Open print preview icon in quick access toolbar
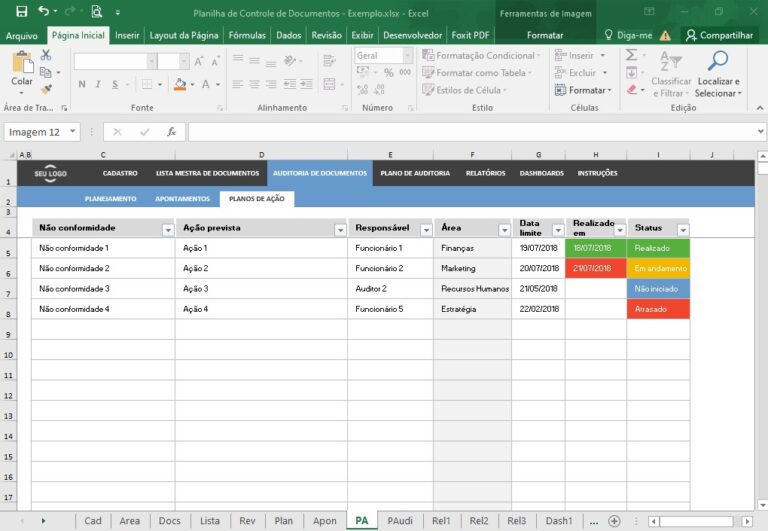This screenshot has width=768, height=531. click(x=96, y=12)
